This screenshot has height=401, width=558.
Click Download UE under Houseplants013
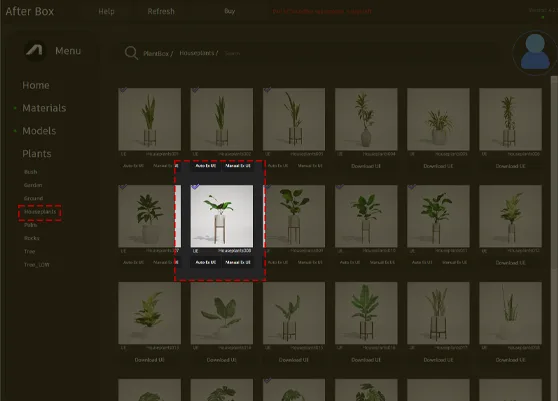[149, 360]
